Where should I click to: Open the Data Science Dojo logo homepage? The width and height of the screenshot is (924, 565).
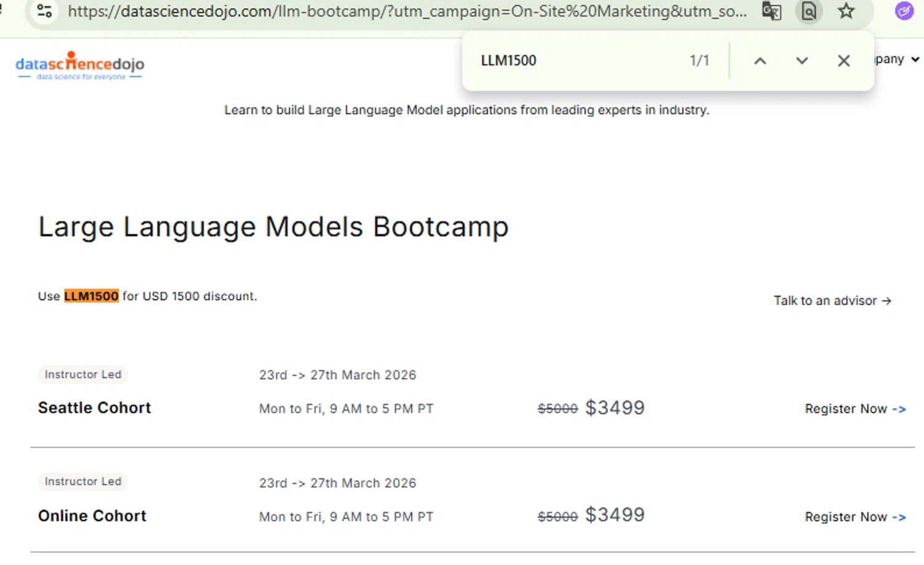coord(80,66)
